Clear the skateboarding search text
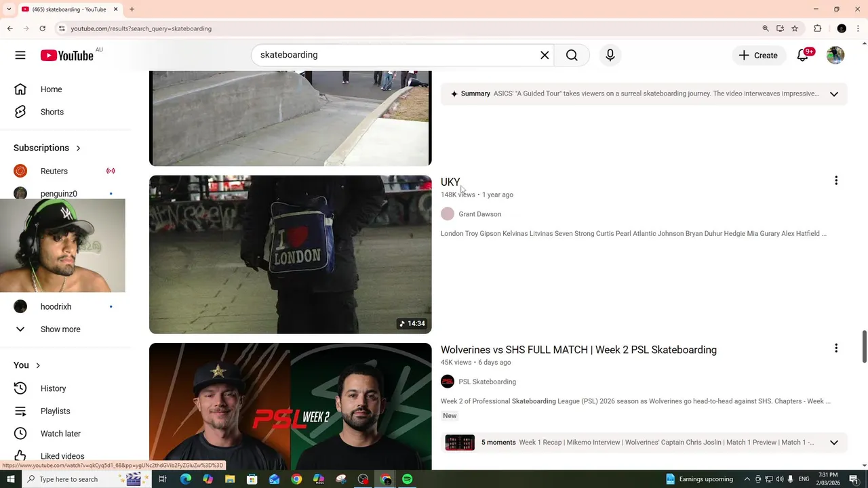 pyautogui.click(x=545, y=55)
